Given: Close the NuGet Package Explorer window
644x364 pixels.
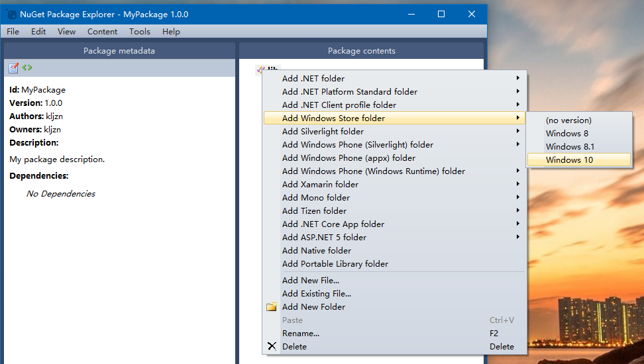Looking at the screenshot, I should pyautogui.click(x=472, y=15).
